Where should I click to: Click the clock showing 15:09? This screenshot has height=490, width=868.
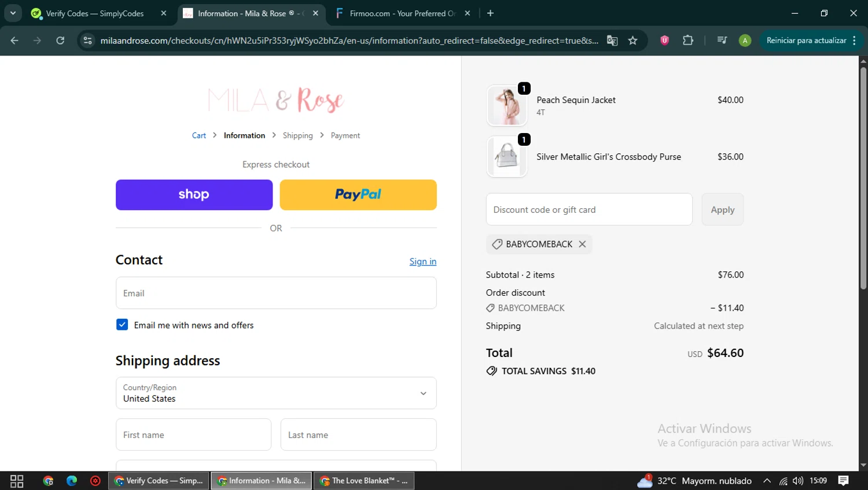click(x=818, y=481)
